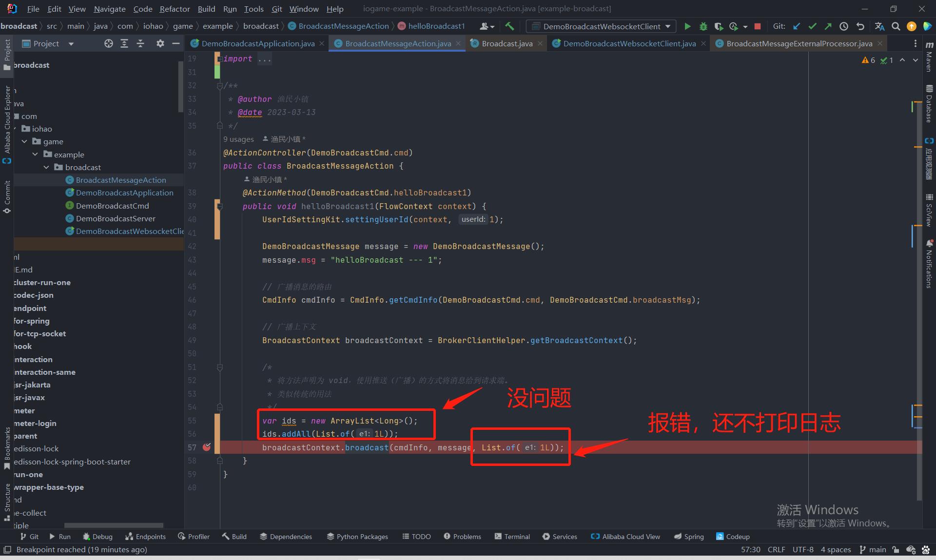The image size is (936, 560).
Task: Open the Services tool window
Action: pos(560,536)
